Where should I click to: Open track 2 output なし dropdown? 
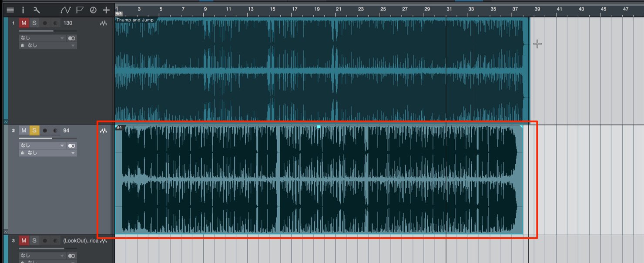click(x=48, y=153)
